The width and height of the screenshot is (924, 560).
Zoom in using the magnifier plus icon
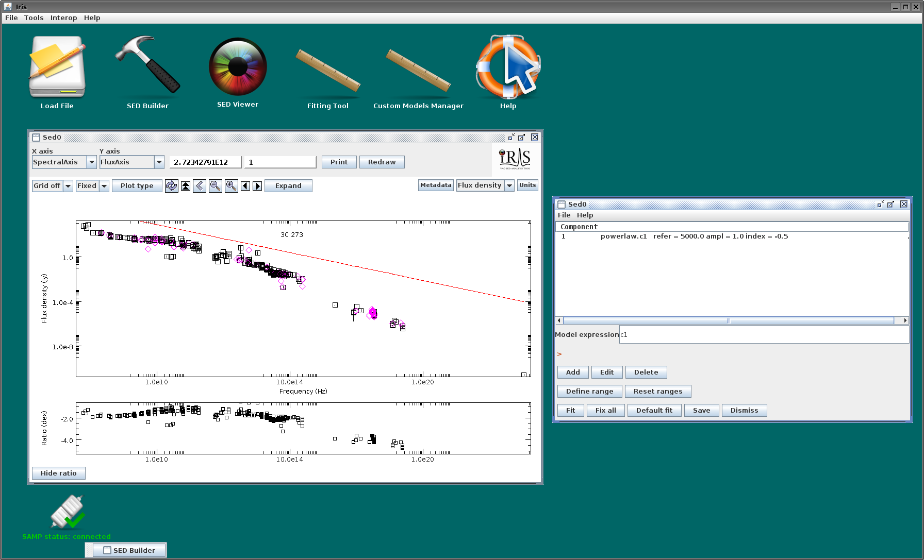(231, 186)
